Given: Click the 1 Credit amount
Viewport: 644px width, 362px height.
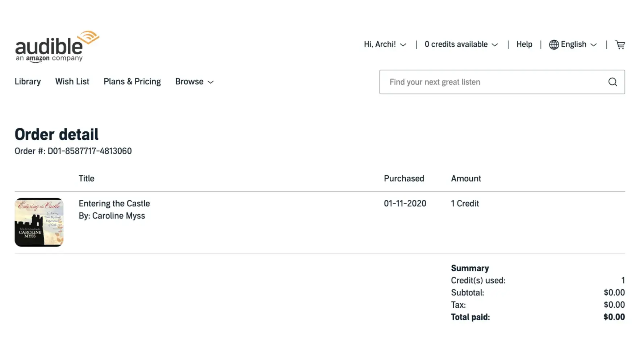Looking at the screenshot, I should click(465, 203).
